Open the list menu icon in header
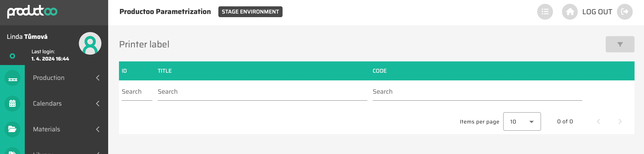Screen dimensions: 644x154 [x=545, y=12]
